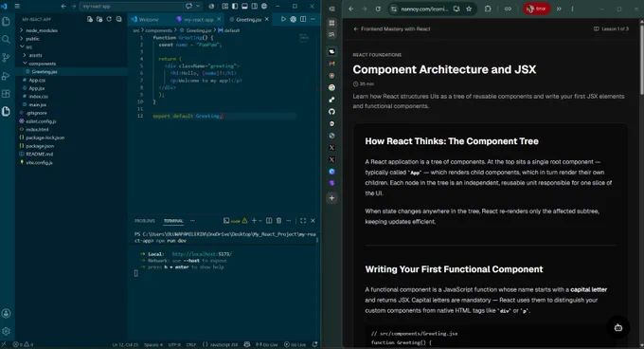Open the VS Code hamburger menu
The image size is (644, 349).
tap(17, 7)
